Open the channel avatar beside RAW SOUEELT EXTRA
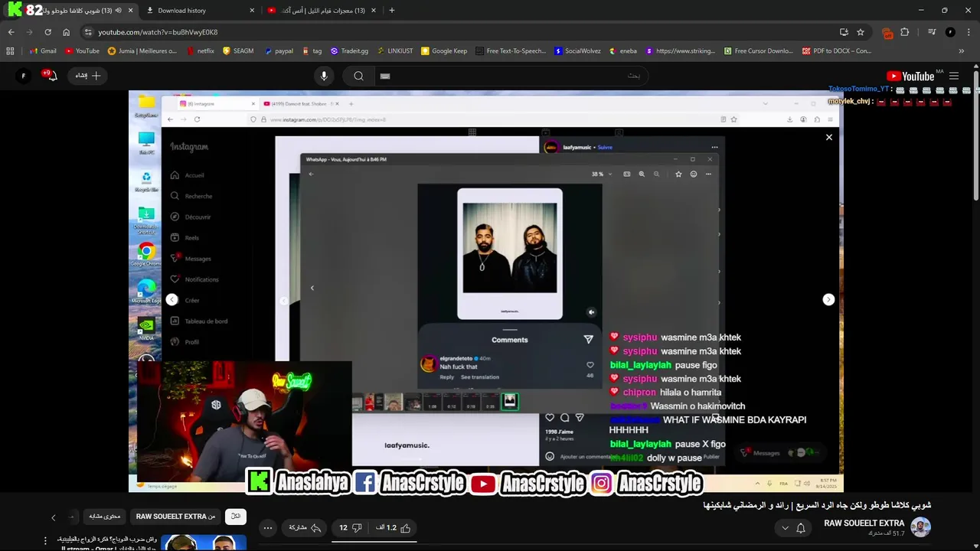Screen dimensions: 980x551 pyautogui.click(x=920, y=527)
